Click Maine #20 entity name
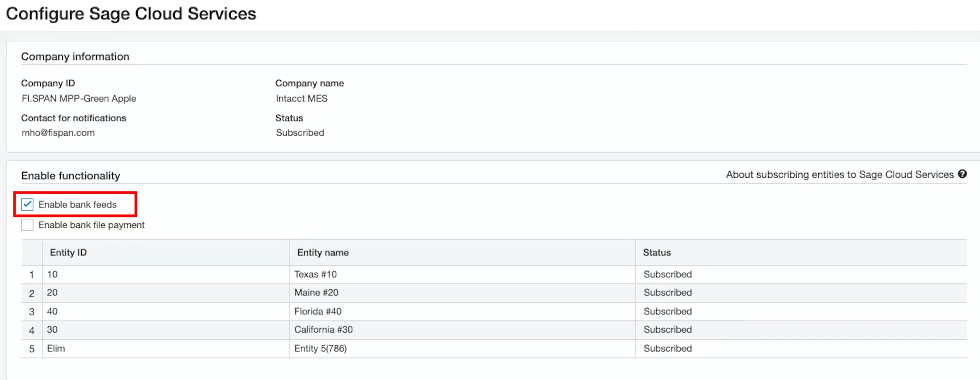980x380 pixels. (x=316, y=292)
